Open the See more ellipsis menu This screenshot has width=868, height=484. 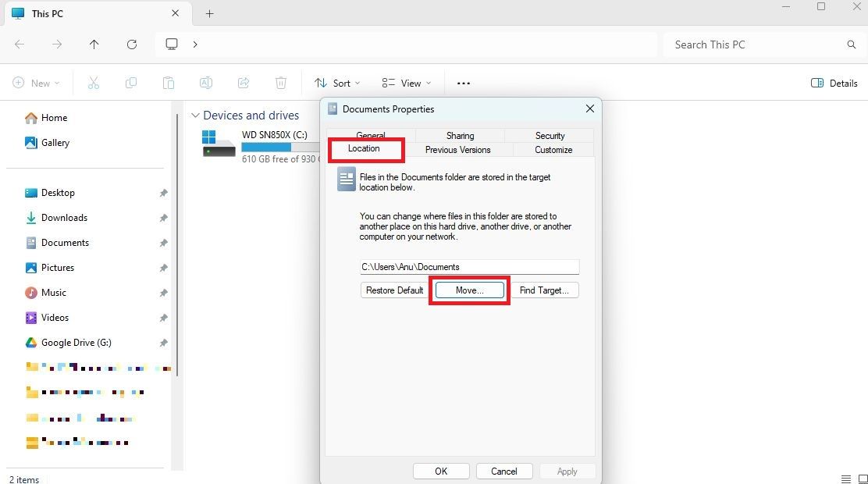coord(464,83)
